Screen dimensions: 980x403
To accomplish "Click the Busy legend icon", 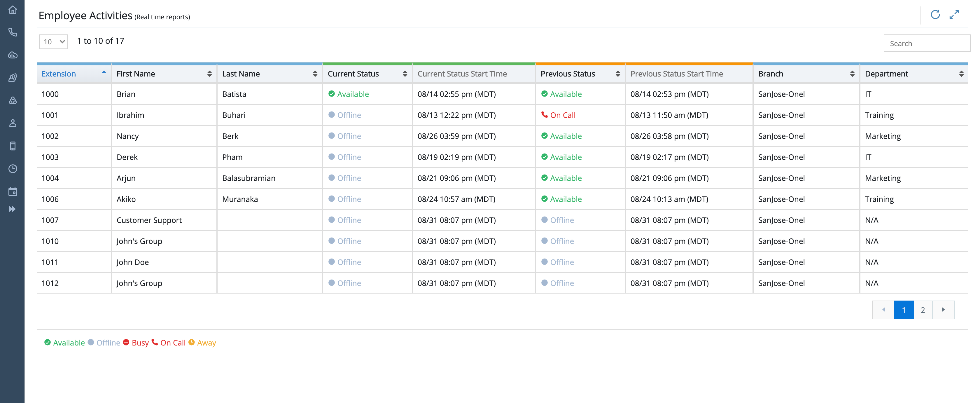I will pos(126,342).
